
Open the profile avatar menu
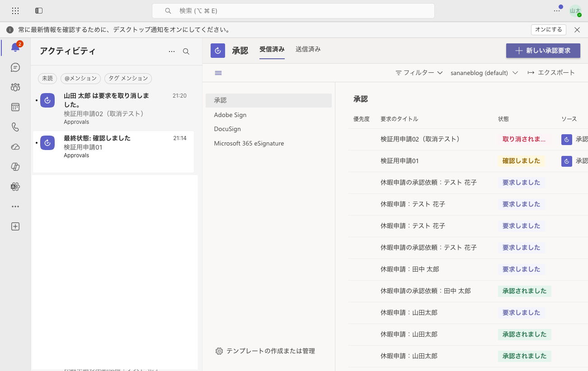575,11
